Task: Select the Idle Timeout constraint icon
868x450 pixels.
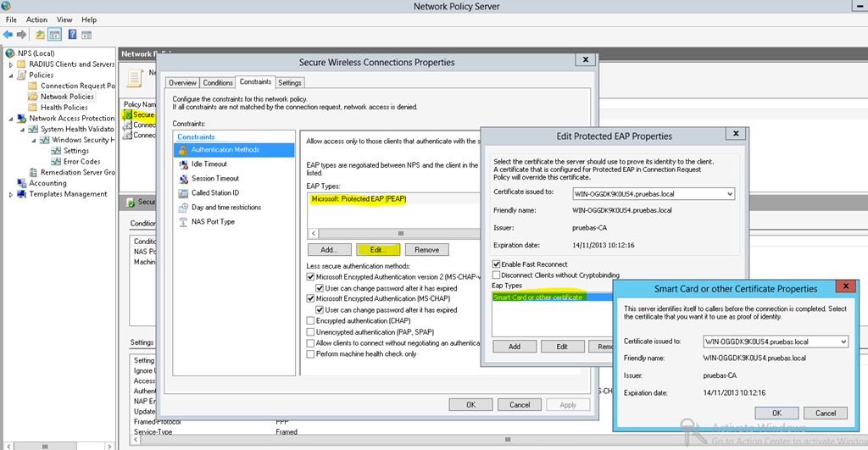Action: coord(183,164)
